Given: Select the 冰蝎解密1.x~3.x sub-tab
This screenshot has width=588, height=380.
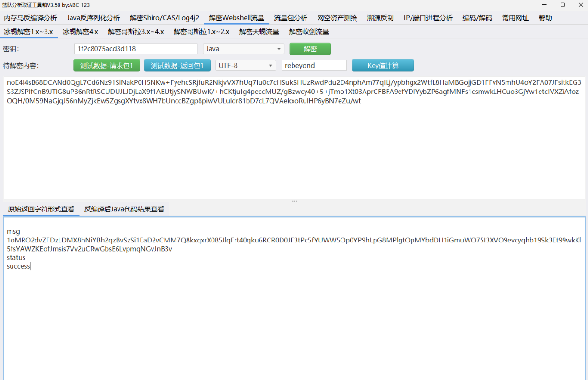Looking at the screenshot, I should click(29, 32).
